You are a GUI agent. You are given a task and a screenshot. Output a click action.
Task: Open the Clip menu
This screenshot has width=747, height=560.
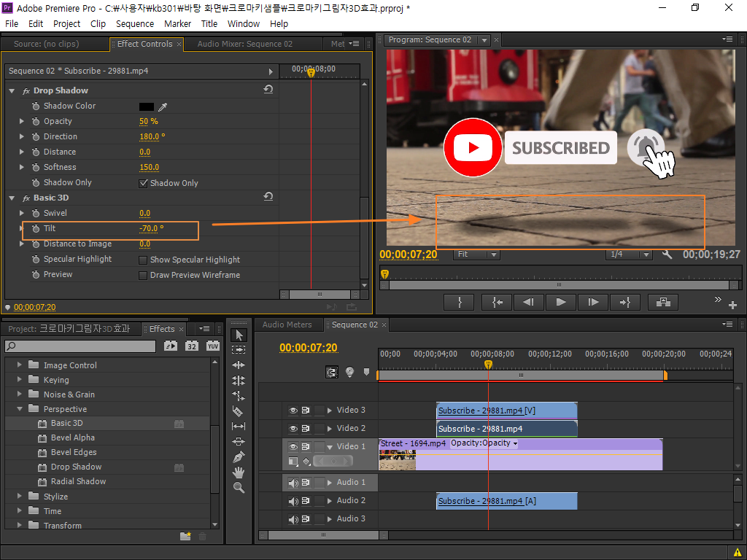98,24
